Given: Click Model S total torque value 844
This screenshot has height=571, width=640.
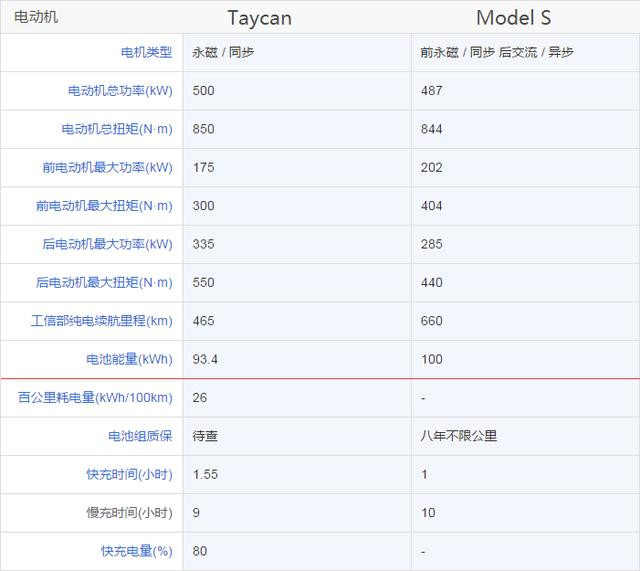Looking at the screenshot, I should tap(431, 129).
